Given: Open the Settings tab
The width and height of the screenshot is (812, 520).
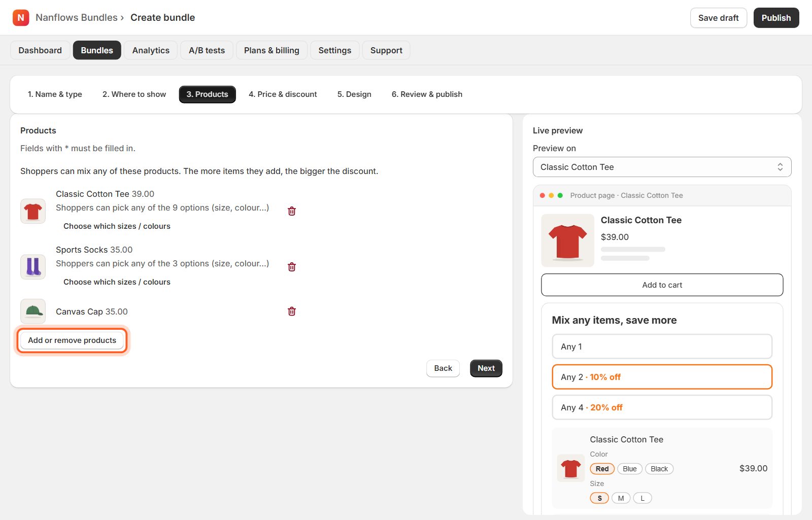Looking at the screenshot, I should (335, 50).
